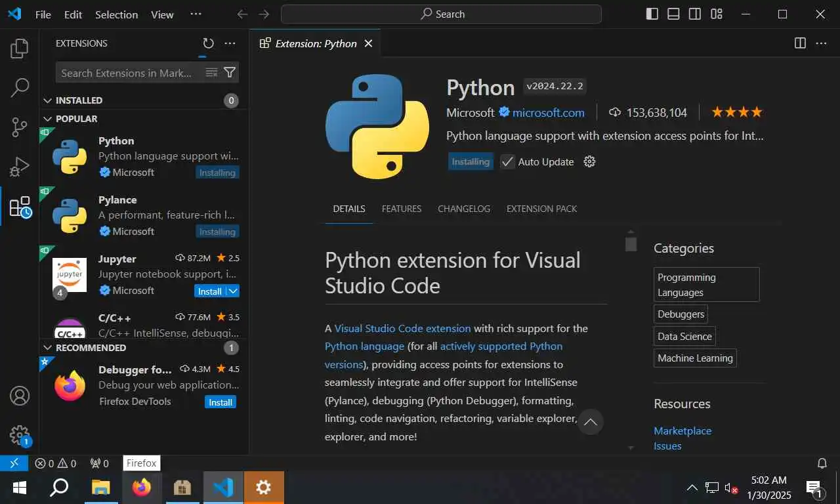Select the DETAILS tab
The height and width of the screenshot is (504, 840).
tap(349, 209)
